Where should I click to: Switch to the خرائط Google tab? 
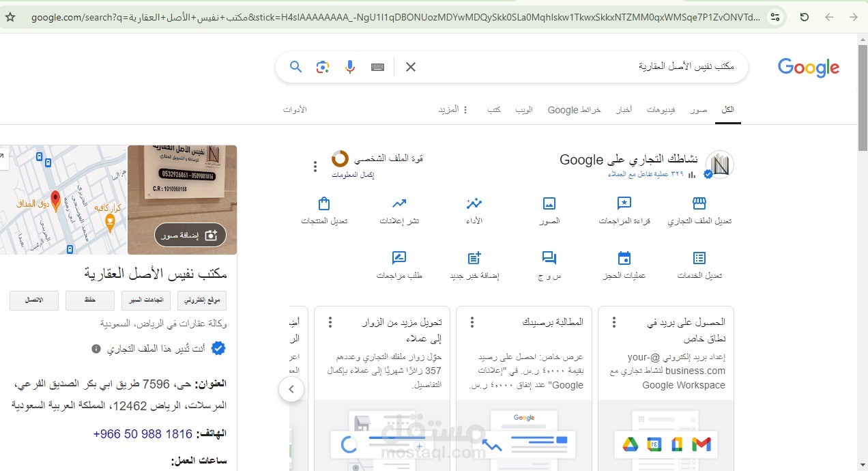[x=574, y=110]
